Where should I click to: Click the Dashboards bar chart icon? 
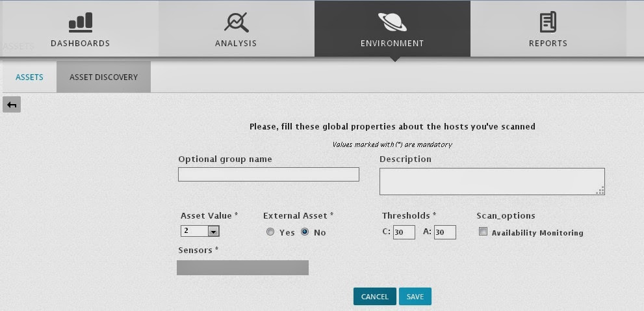[81, 22]
